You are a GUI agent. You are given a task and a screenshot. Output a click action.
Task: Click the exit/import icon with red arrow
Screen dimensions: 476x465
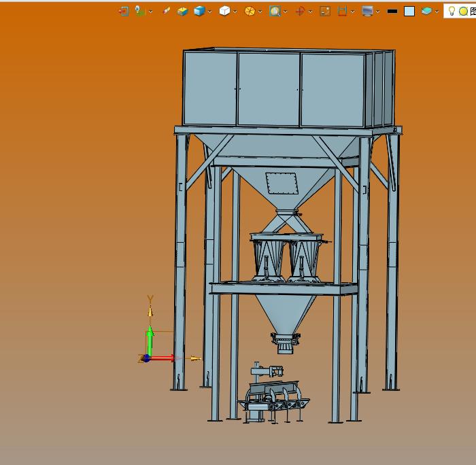(x=124, y=12)
